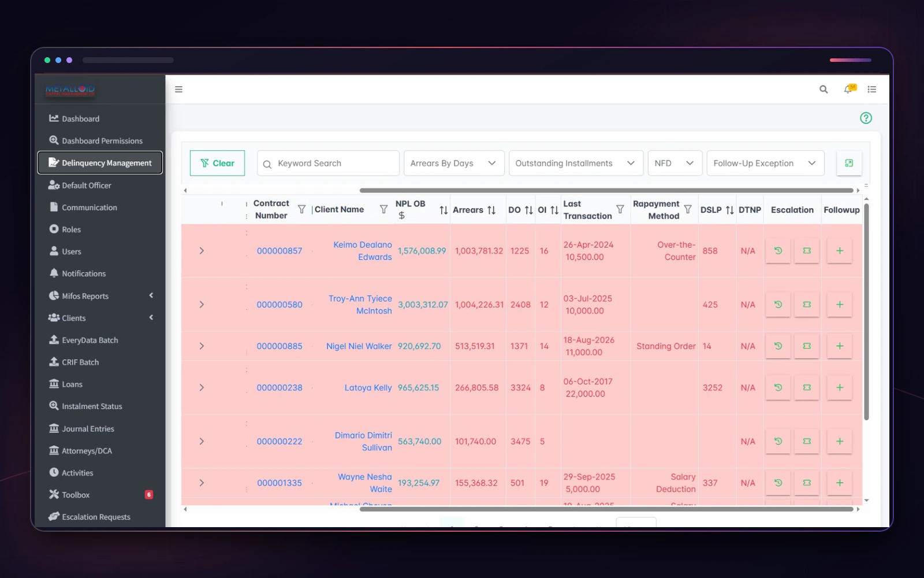
Task: Toggle the hamburger sidebar menu icon
Action: coord(178,89)
